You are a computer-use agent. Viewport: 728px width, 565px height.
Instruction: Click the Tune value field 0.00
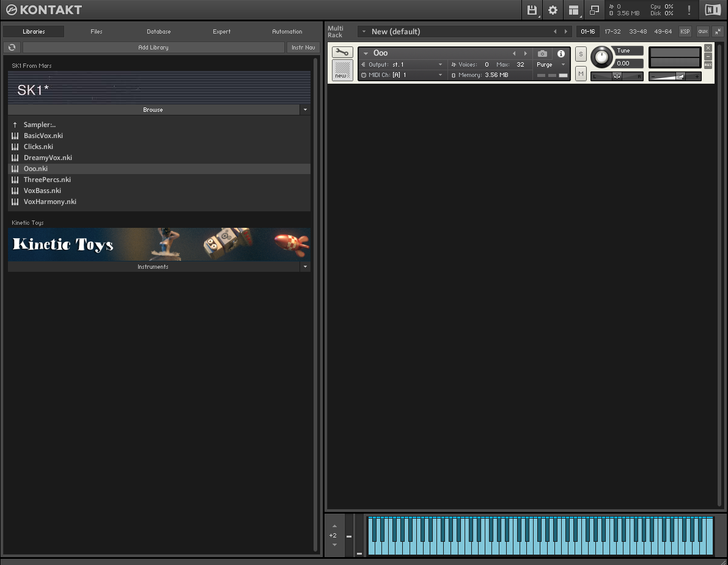coord(629,64)
